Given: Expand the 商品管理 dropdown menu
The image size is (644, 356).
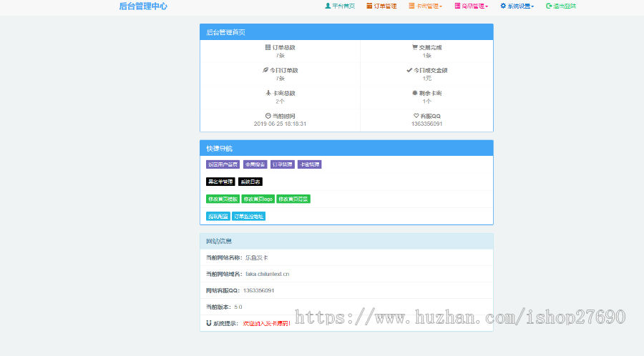Looking at the screenshot, I should (472, 6).
